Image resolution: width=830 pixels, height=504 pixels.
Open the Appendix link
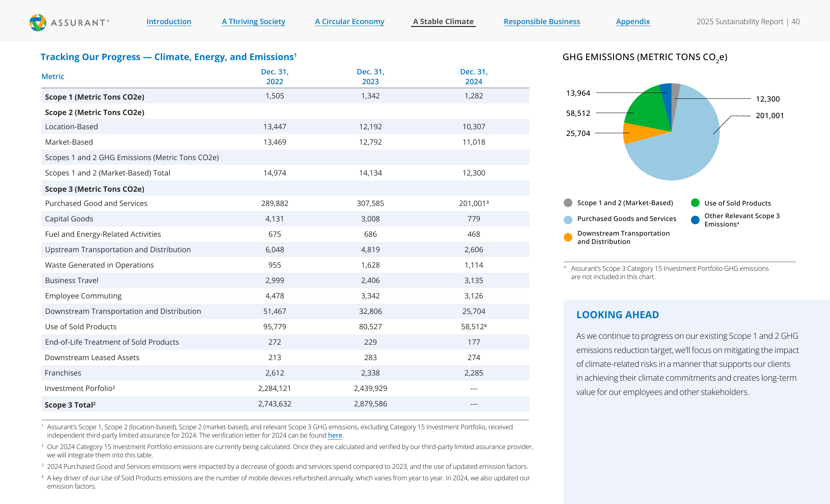point(633,21)
